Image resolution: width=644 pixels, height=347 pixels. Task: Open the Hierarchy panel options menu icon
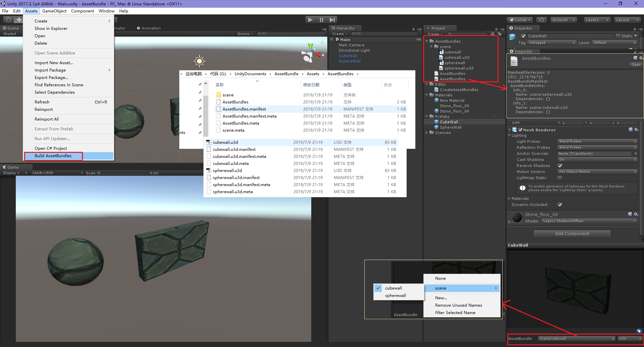pos(419,29)
